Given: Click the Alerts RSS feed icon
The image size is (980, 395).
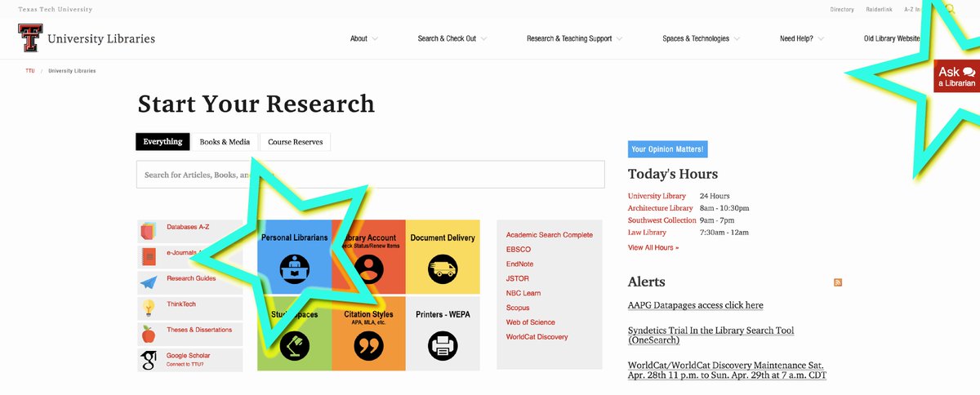Looking at the screenshot, I should (838, 282).
